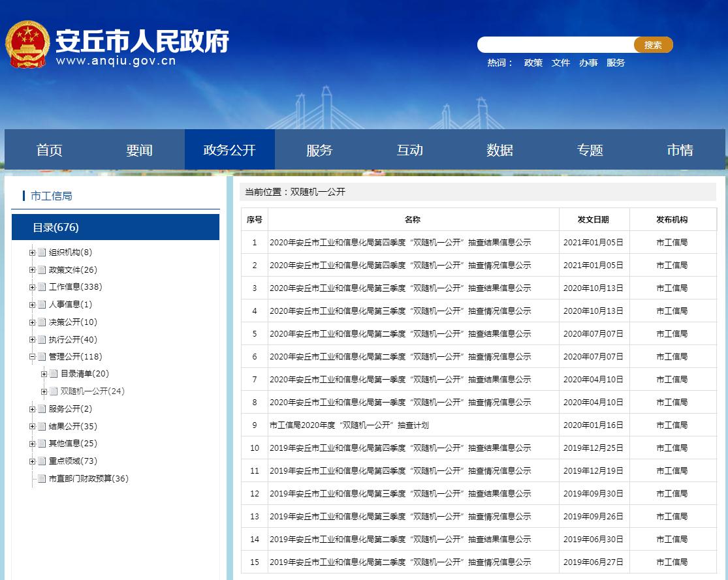Screen dimensions: 728x580
Task: Open row 13: 2019年第三季度抽查情况信息公示
Action: pyautogui.click(x=400, y=517)
